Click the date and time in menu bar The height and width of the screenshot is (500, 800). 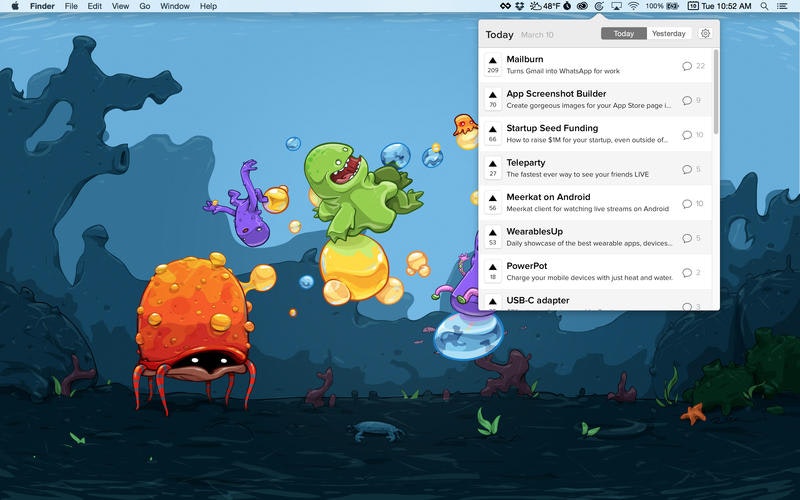726,6
